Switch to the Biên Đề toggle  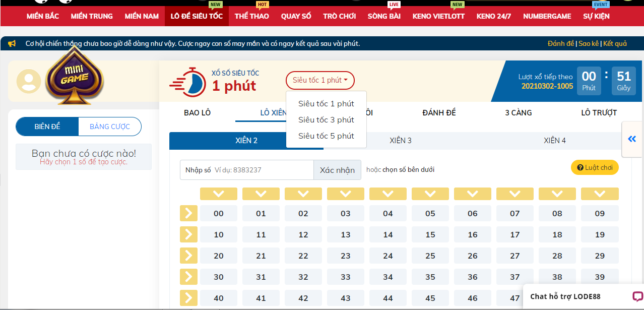(x=47, y=127)
